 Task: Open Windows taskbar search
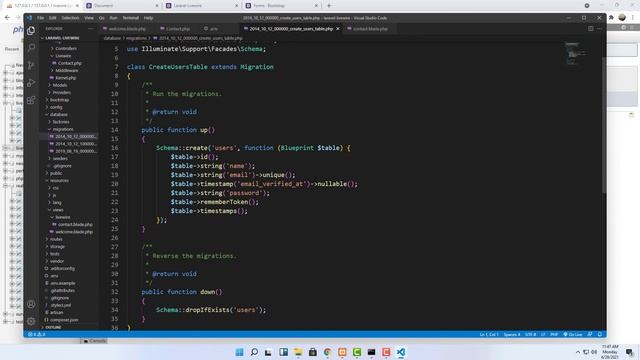[x=254, y=352]
